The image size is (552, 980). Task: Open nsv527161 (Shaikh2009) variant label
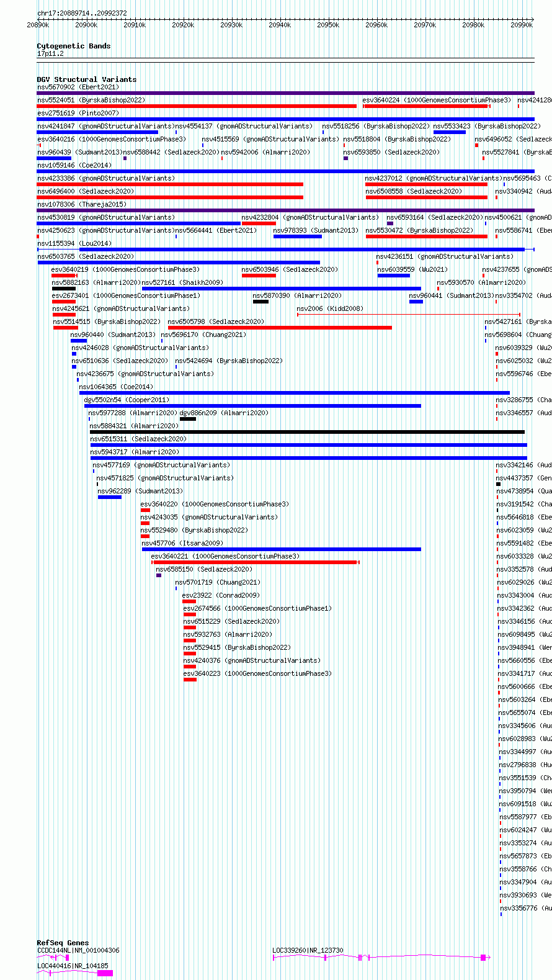(182, 282)
